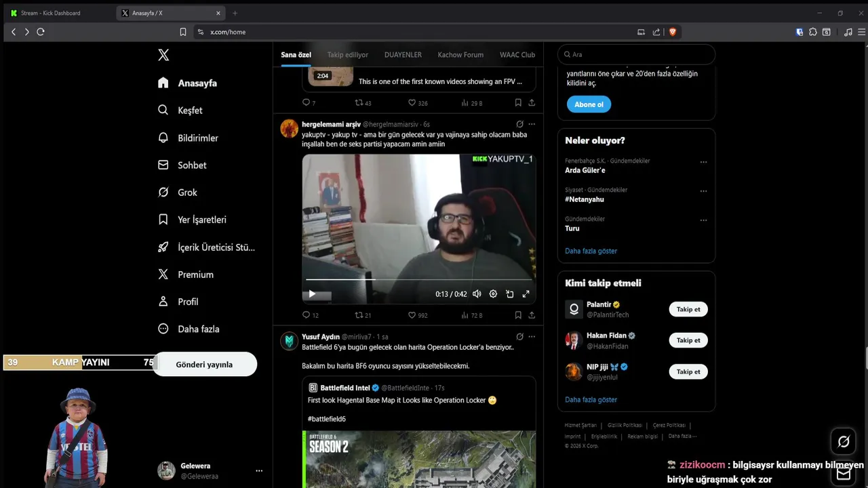Open Daha fazla footer link
Viewport: 868px width, 488px height.
(x=682, y=436)
